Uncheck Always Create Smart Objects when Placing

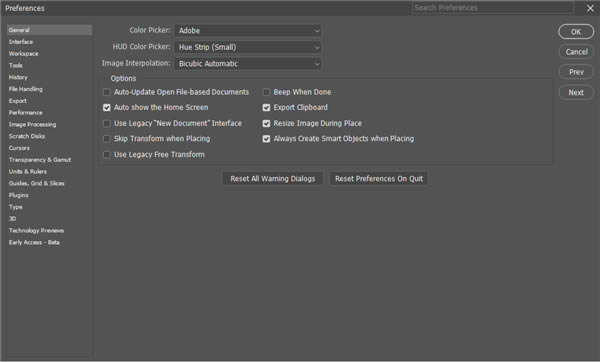click(266, 139)
